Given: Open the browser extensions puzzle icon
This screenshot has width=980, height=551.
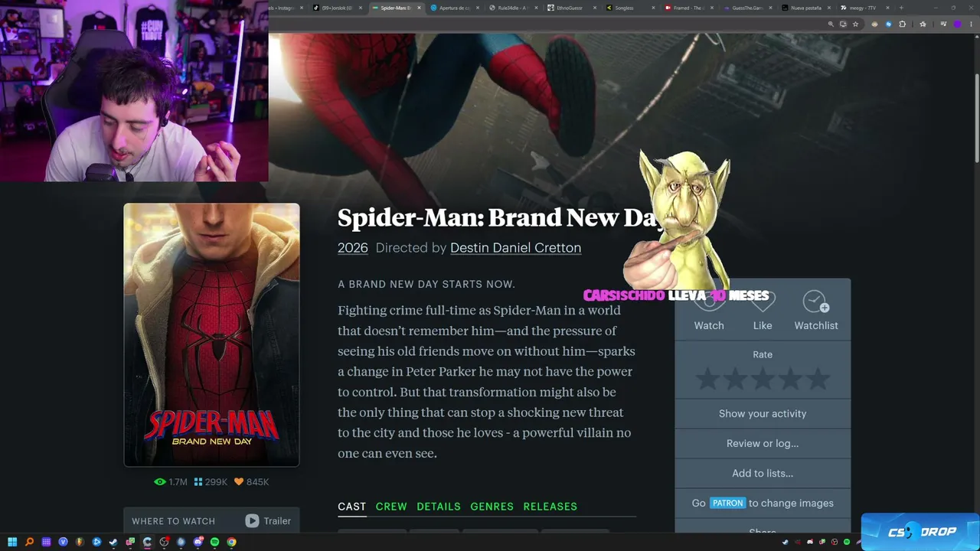Looking at the screenshot, I should [x=902, y=24].
